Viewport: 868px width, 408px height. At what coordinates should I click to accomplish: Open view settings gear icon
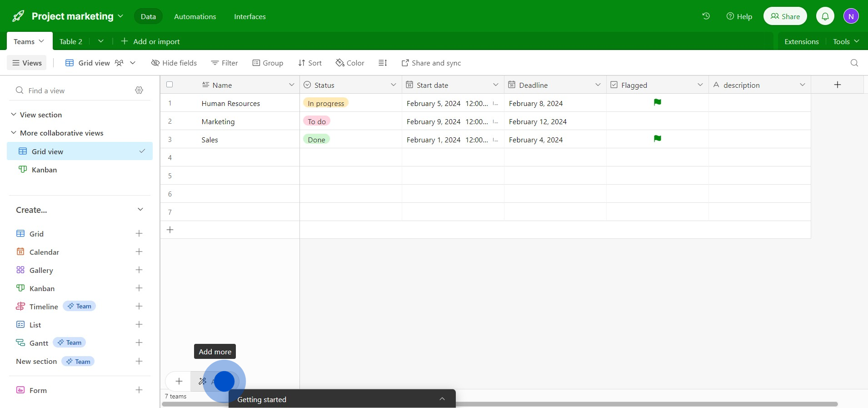[139, 91]
